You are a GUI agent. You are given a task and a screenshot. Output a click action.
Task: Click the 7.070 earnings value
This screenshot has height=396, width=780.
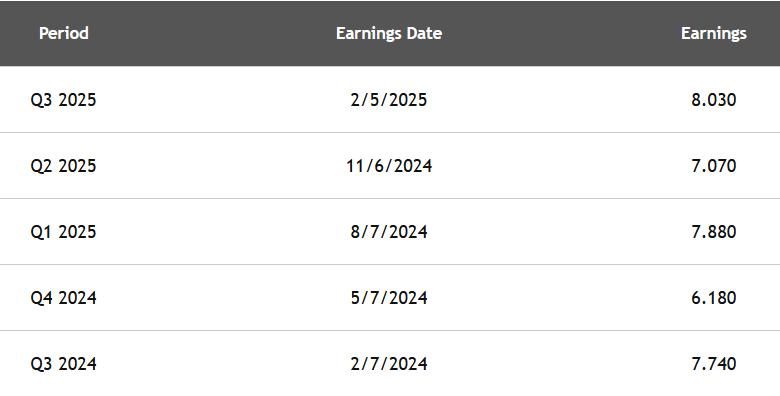[714, 166]
